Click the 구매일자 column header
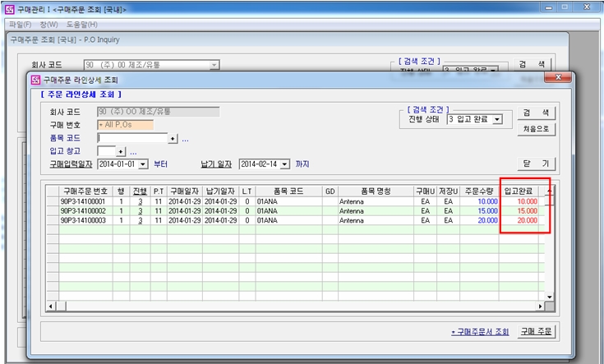Screen dimensions: 604x364 coord(185,191)
